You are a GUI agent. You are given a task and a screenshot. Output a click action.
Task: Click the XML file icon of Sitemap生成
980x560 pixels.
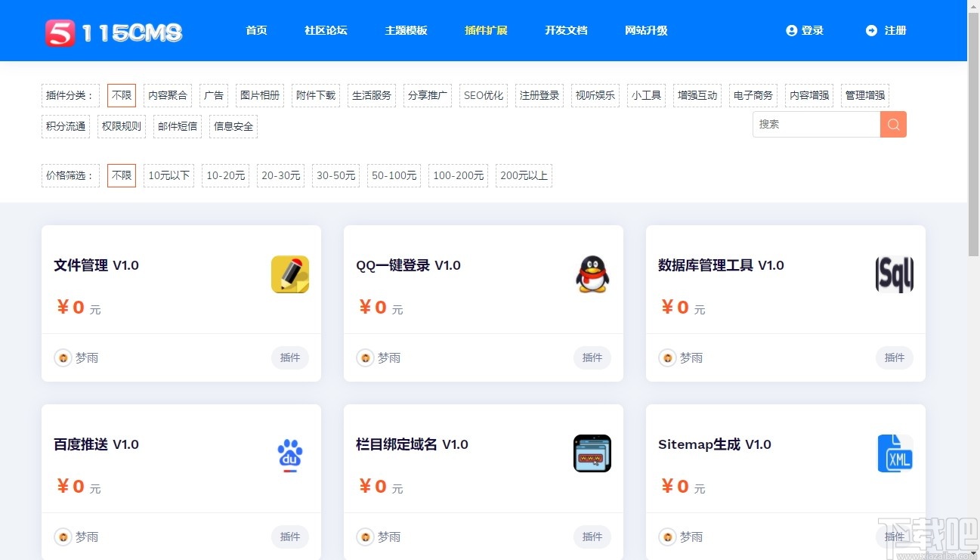point(895,453)
